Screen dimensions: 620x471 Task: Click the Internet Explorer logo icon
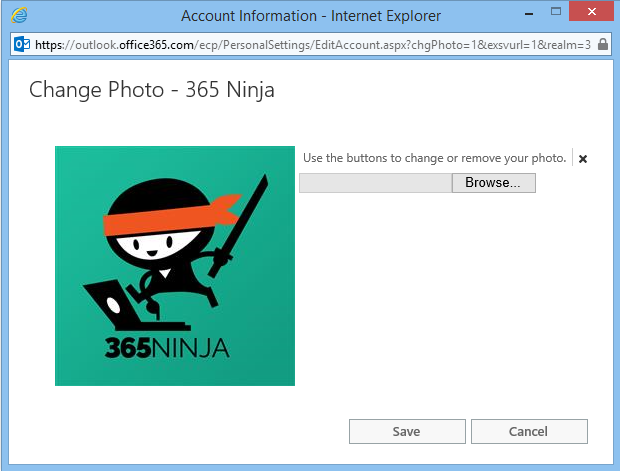19,15
